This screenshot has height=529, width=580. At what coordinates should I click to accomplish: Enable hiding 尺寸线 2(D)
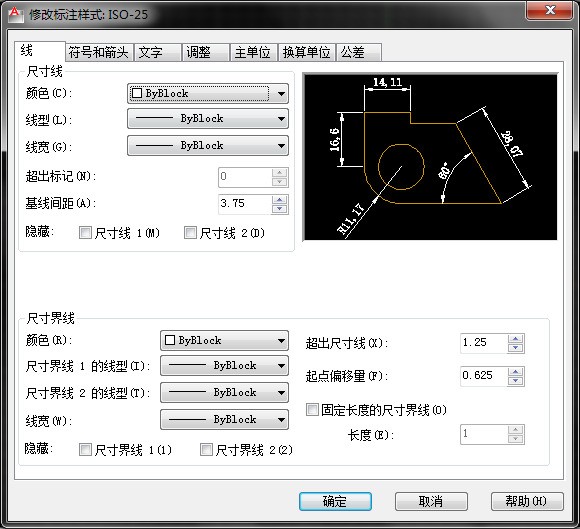pos(190,233)
